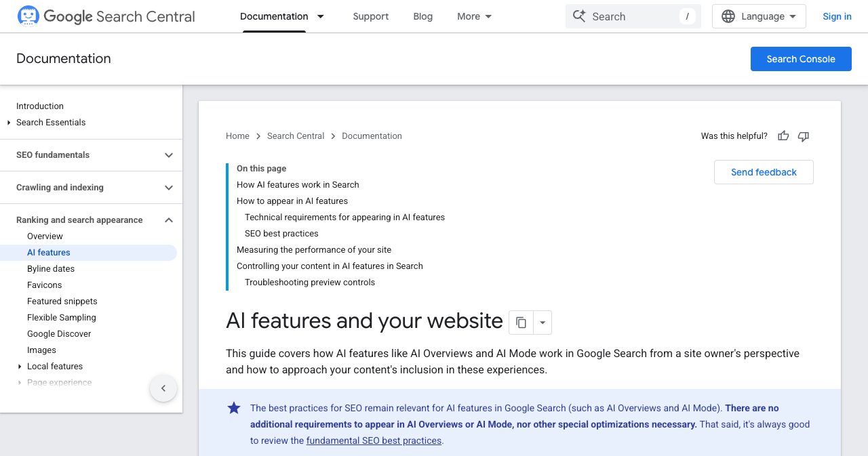868x456 pixels.
Task: Open Favicons in the sidebar
Action: pos(44,285)
